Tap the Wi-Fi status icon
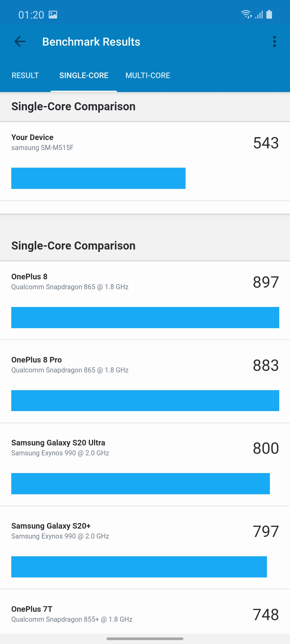290x644 pixels. point(246,14)
